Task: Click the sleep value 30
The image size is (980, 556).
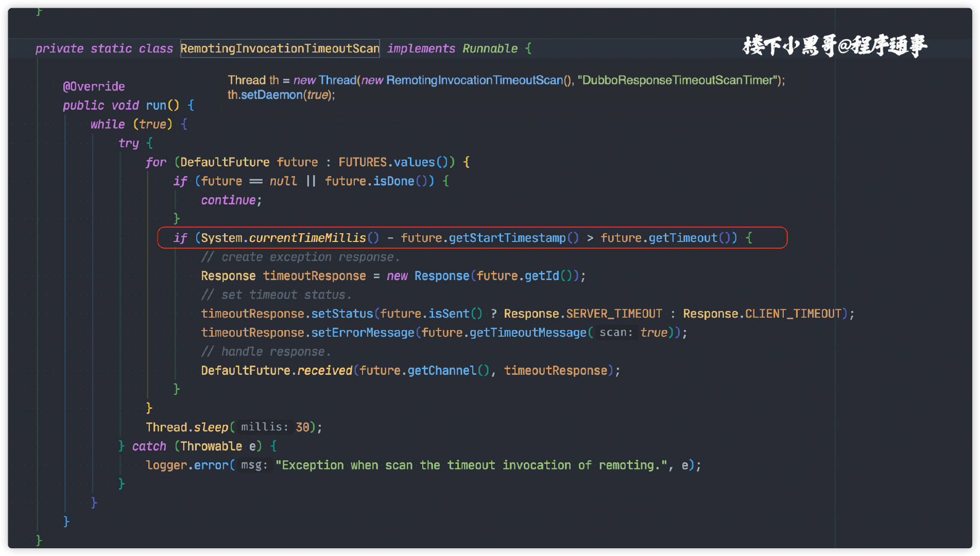Action: pyautogui.click(x=302, y=427)
